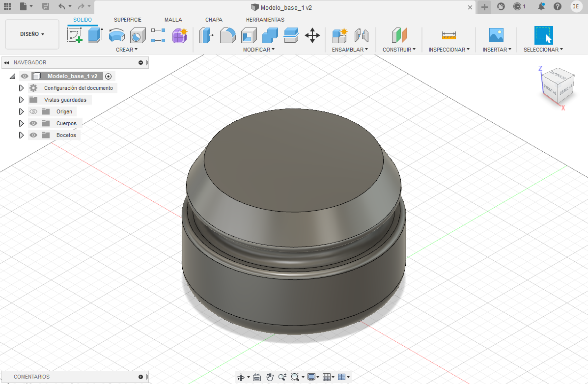Select the Look At tool
Viewport: 588px width, 384px height.
[x=257, y=377]
